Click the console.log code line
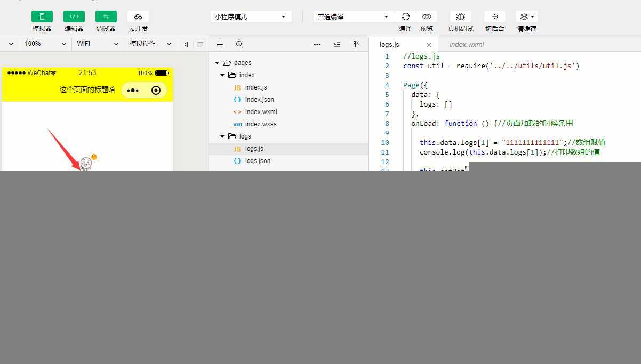 tap(509, 152)
